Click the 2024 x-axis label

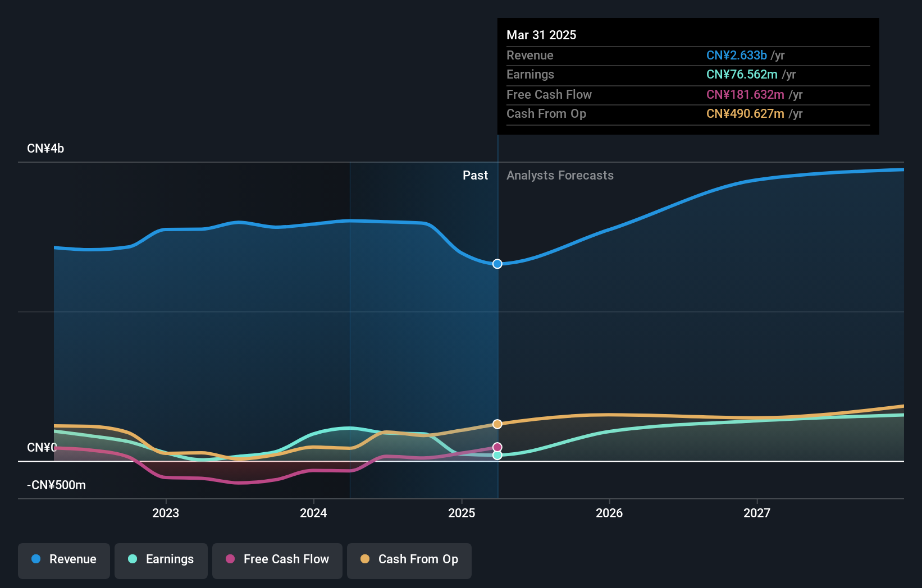tap(313, 513)
